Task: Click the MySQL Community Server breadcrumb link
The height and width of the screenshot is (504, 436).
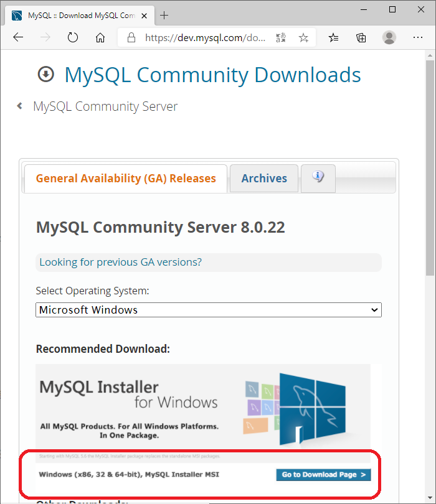Action: [105, 106]
